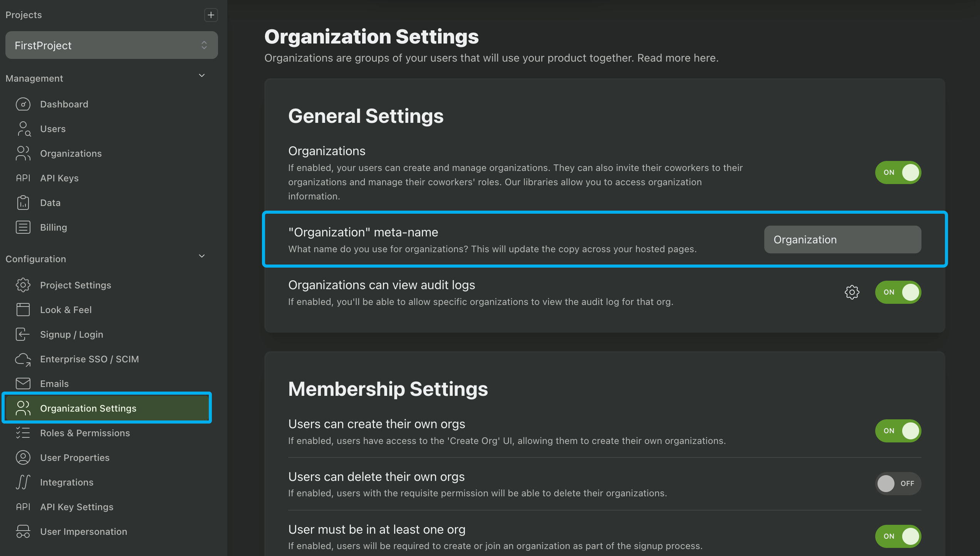980x556 pixels.
Task: Collapse the Configuration section
Action: (x=201, y=256)
